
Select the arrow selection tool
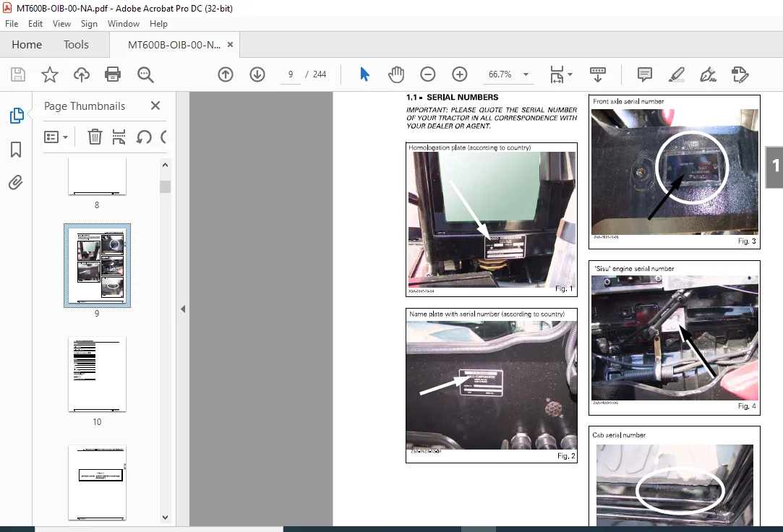[364, 74]
